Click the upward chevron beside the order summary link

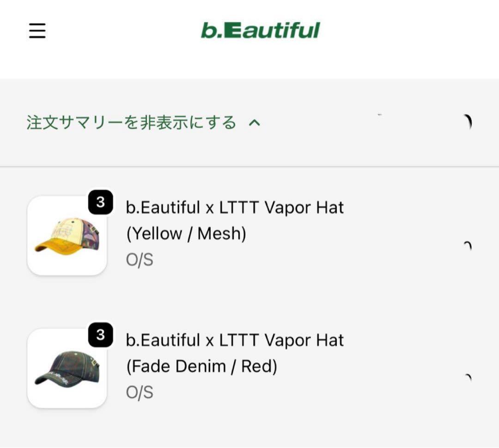coord(255,123)
